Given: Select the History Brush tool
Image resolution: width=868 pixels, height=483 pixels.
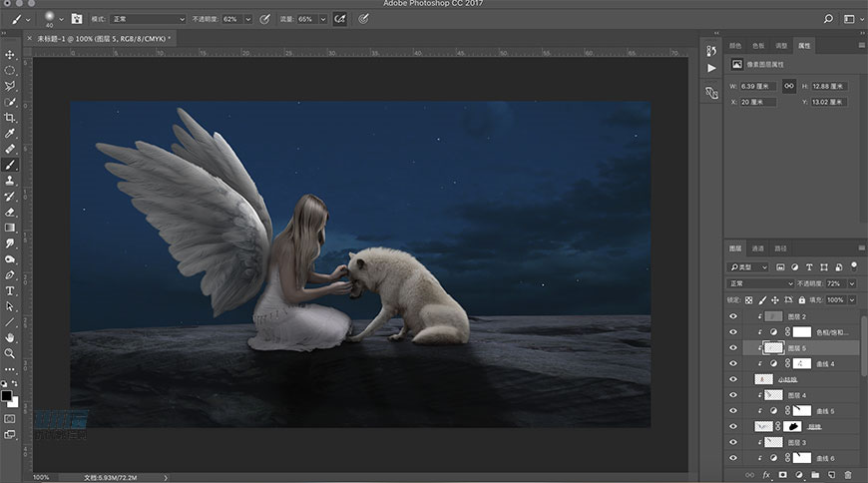Looking at the screenshot, I should (10, 196).
